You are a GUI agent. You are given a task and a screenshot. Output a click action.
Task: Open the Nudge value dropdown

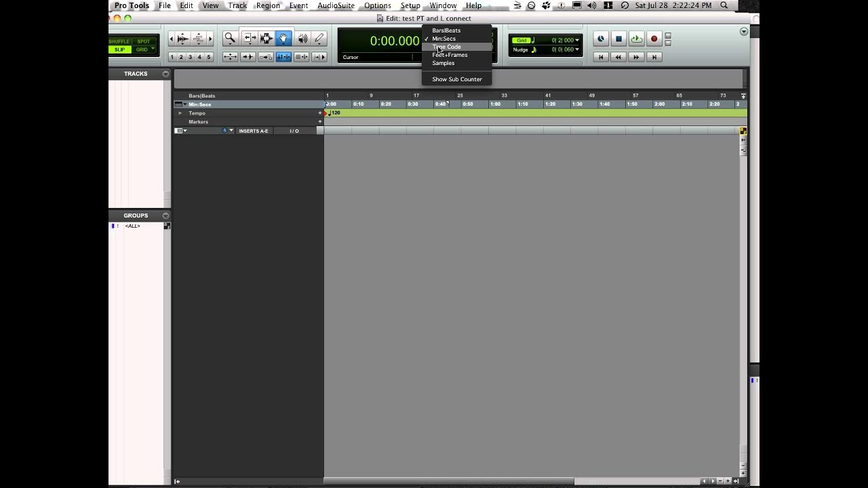(577, 49)
